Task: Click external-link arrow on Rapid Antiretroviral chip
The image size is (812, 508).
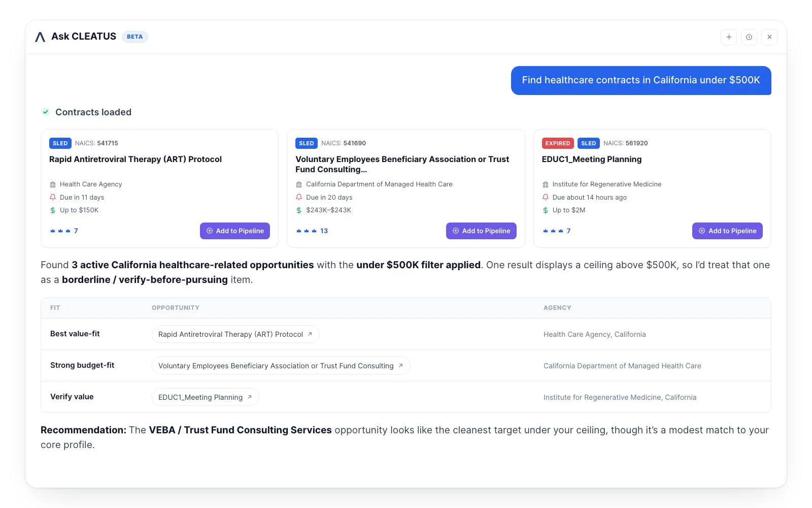Action: pos(310,334)
